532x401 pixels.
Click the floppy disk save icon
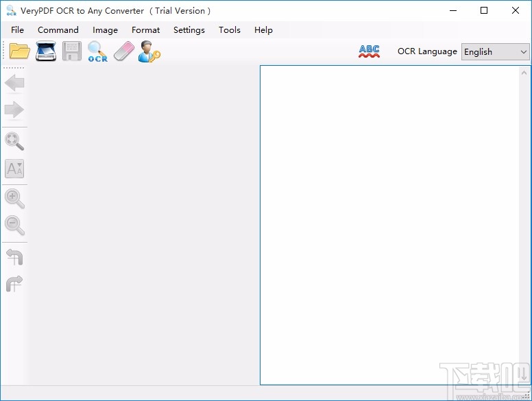click(72, 51)
